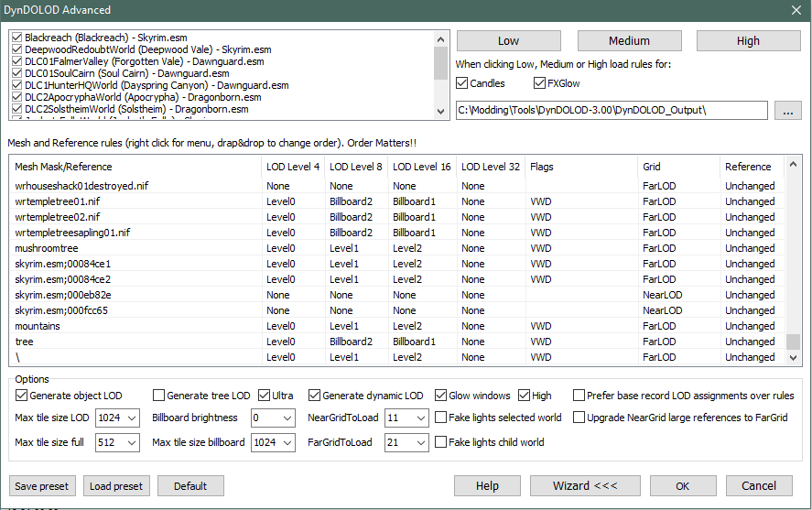
Task: Select the backslash catch-all rule row
Action: pyautogui.click(x=396, y=357)
